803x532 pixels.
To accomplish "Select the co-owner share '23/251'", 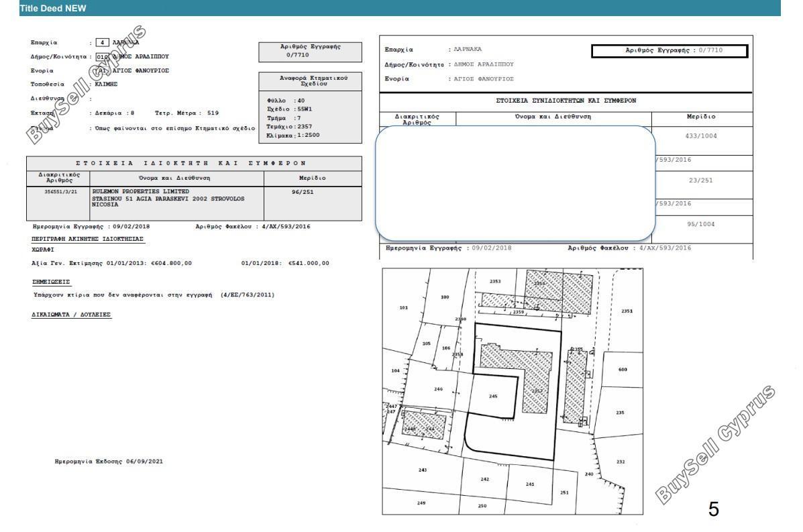I will pos(700,180).
